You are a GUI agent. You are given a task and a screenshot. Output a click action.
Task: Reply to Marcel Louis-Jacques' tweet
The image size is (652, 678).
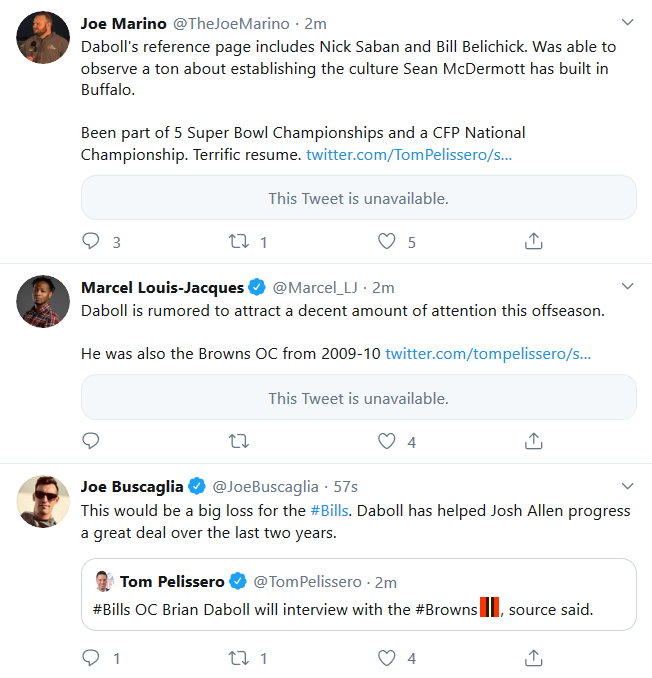coord(91,441)
